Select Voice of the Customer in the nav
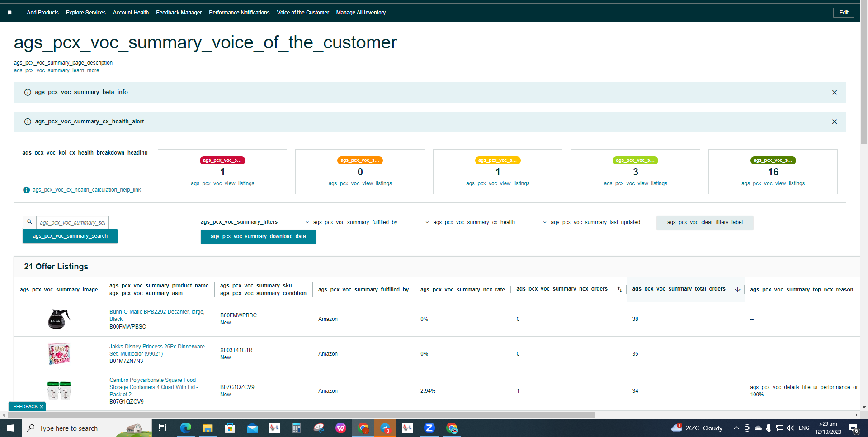The height and width of the screenshot is (437, 868). tap(303, 13)
